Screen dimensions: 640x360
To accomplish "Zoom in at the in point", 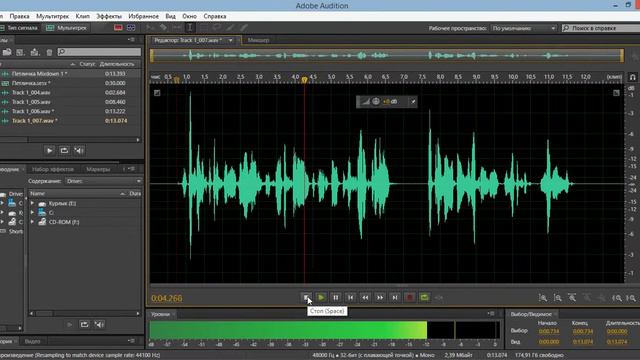I will pos(617,298).
